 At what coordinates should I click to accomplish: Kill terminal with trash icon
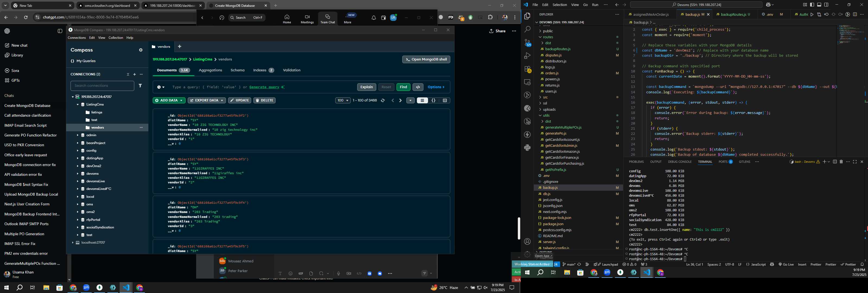841,162
